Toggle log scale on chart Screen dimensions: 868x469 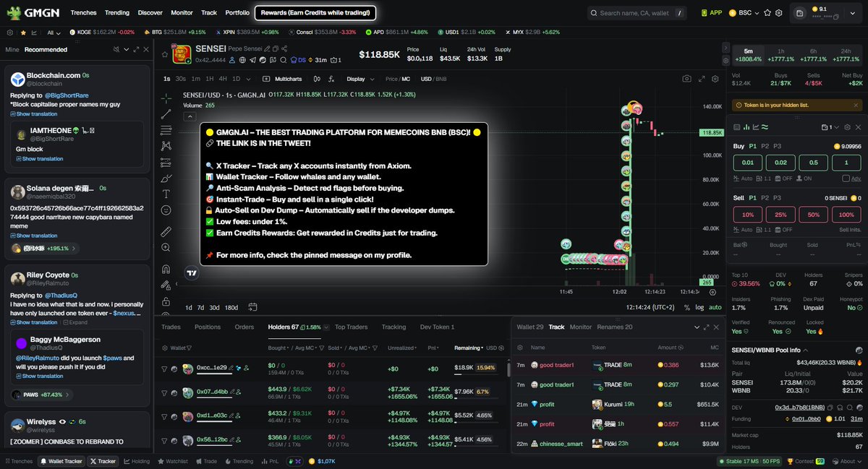click(699, 308)
